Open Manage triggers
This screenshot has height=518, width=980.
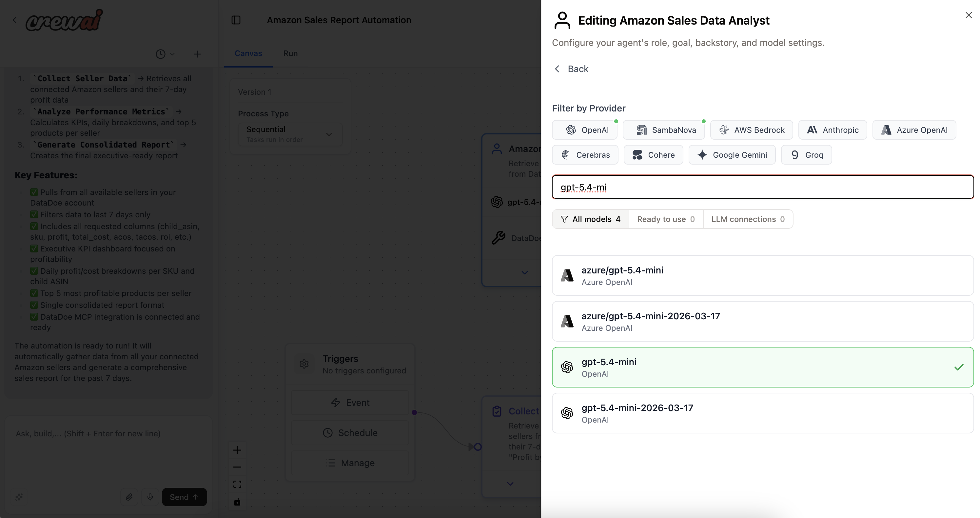[350, 463]
